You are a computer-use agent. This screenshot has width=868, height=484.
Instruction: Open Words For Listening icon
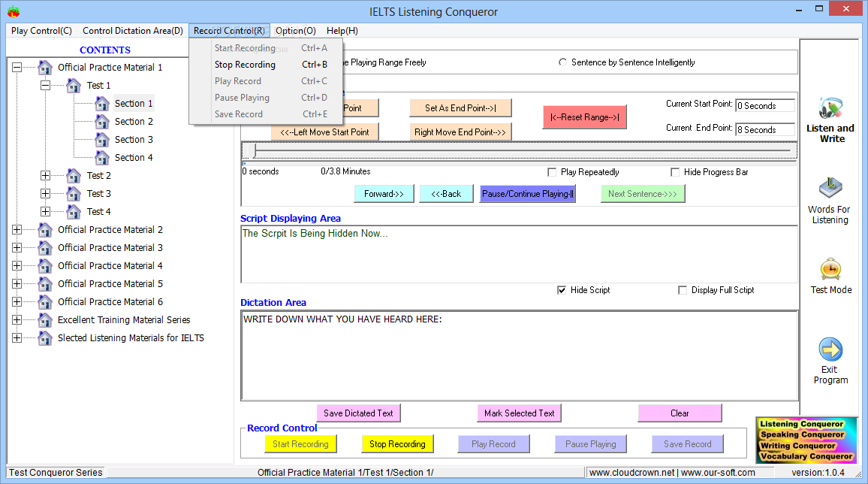click(830, 189)
